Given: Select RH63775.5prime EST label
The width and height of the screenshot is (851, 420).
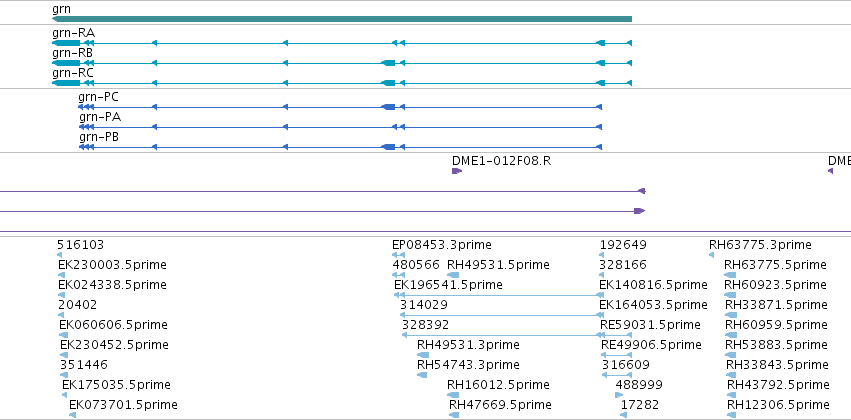Looking at the screenshot, I should tap(775, 265).
